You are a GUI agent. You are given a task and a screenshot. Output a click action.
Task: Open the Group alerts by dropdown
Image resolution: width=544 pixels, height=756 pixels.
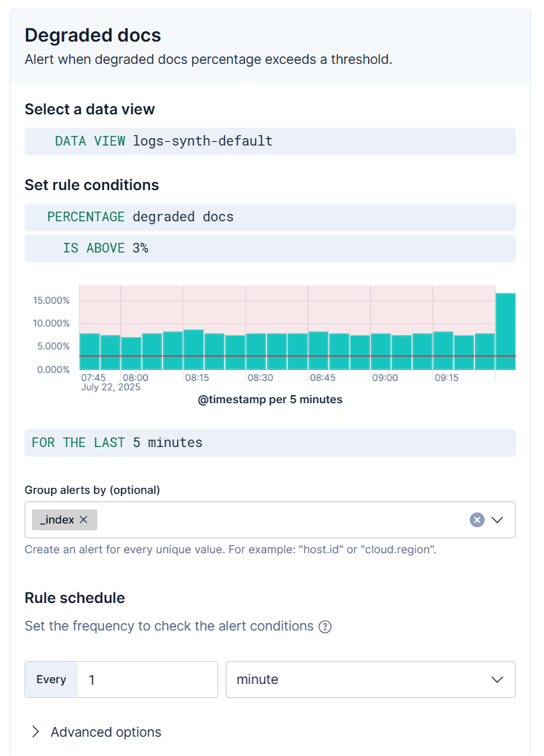(496, 519)
